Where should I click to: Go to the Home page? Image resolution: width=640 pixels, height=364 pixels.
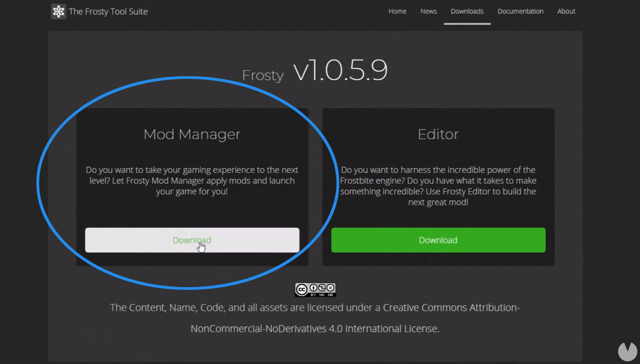point(397,11)
